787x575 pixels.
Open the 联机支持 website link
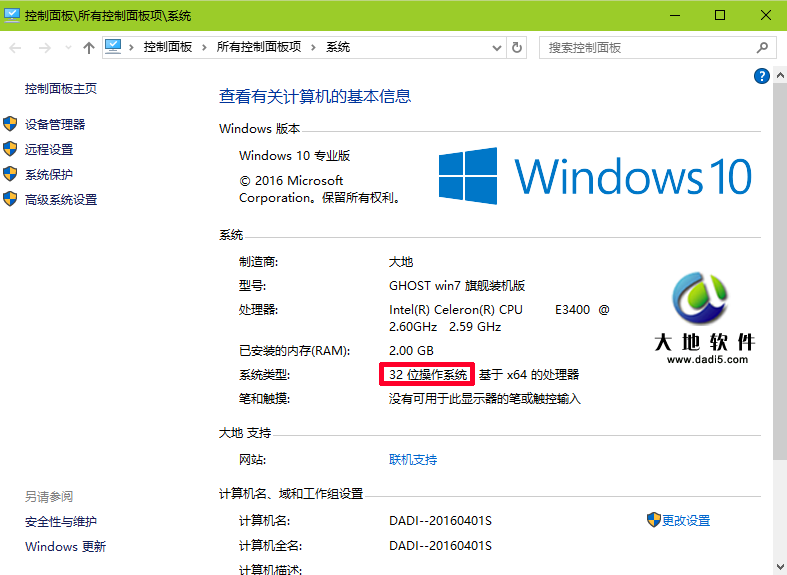(x=413, y=460)
